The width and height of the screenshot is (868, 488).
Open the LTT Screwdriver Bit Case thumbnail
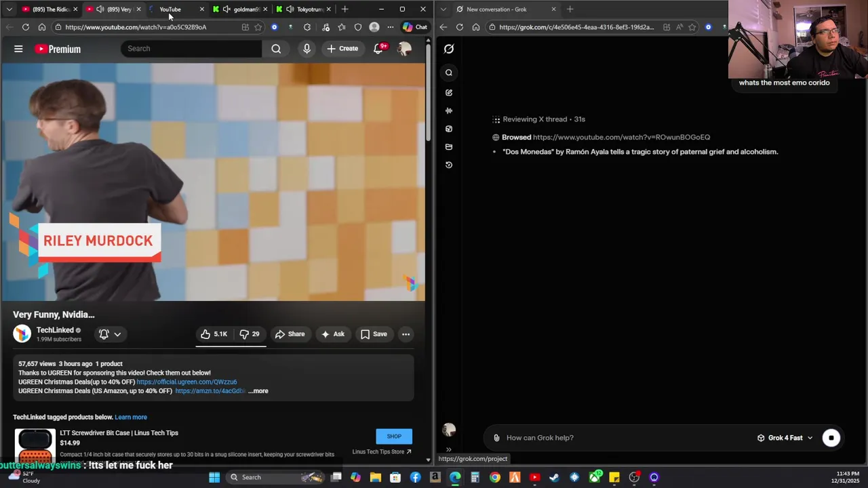point(35,445)
